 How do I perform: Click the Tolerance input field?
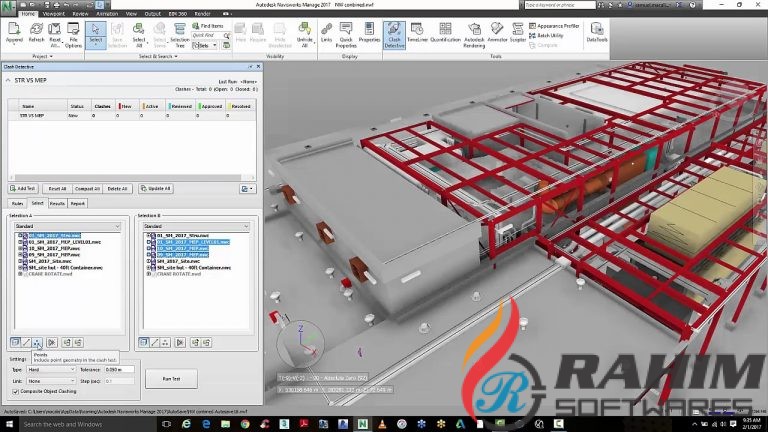click(x=119, y=370)
